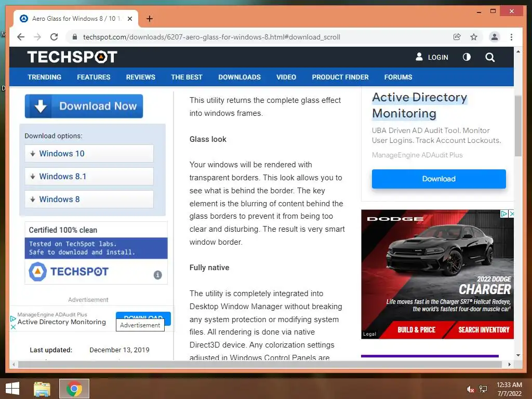
Task: Close the bottom-left ad with X
Action: pos(13,327)
